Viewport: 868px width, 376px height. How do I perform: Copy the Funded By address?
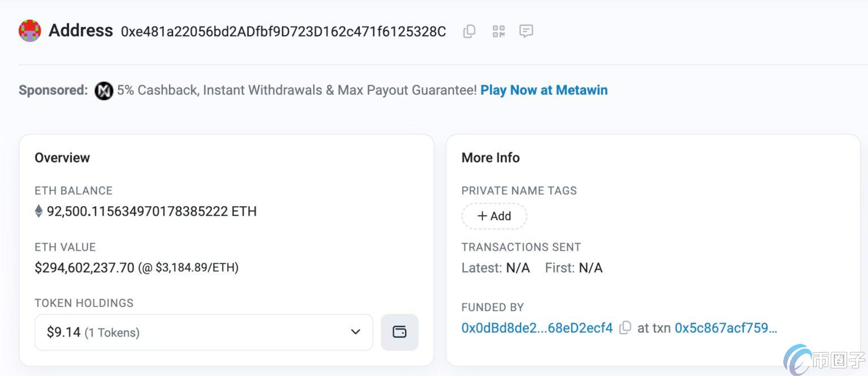625,328
